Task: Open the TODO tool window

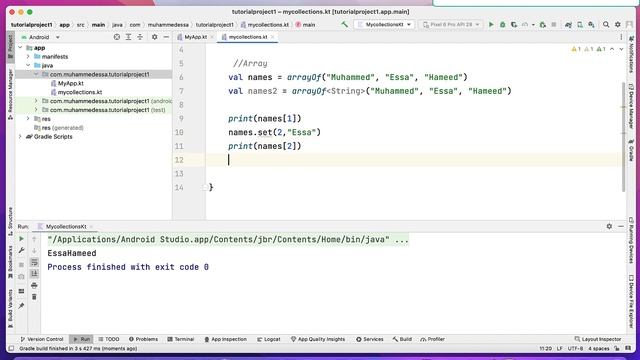Action: [109, 339]
